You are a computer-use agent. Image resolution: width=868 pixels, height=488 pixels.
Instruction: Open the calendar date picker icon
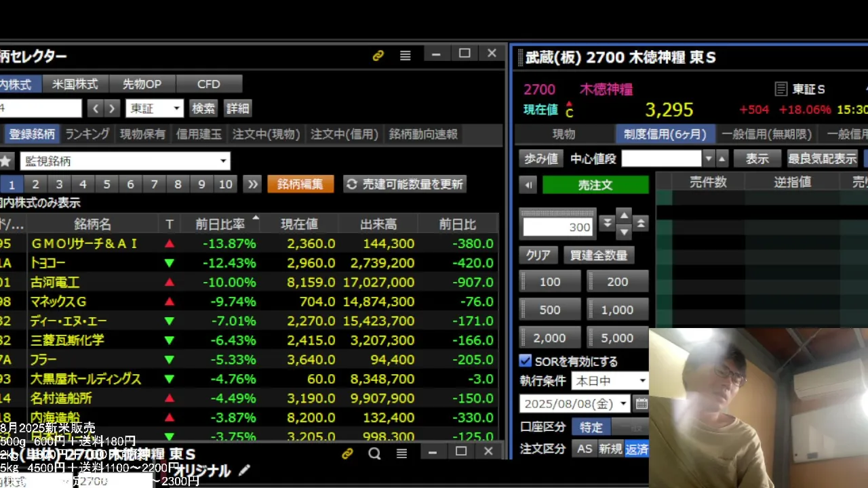(641, 405)
